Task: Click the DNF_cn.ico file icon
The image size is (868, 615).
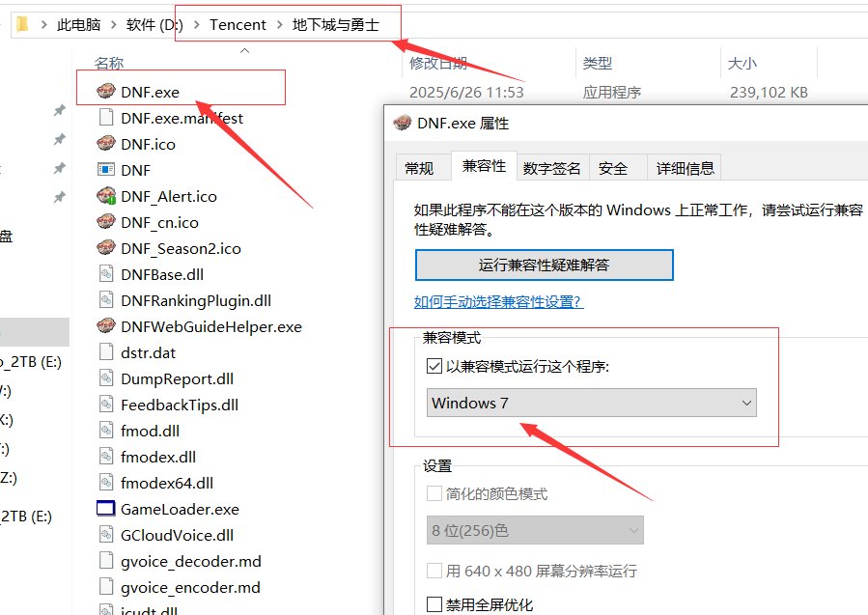Action: 106,221
